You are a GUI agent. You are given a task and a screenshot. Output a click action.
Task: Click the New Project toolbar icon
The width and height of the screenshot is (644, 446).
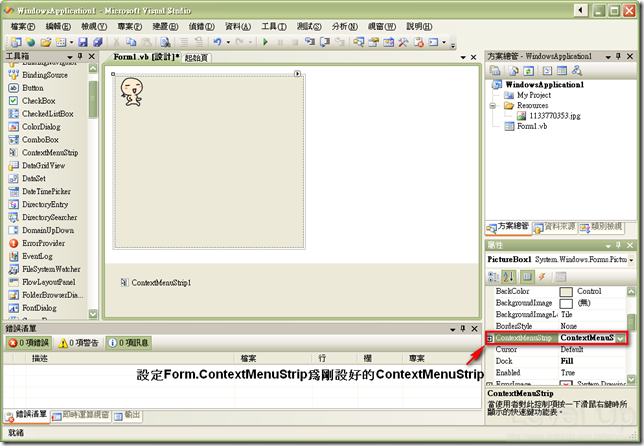coord(16,42)
